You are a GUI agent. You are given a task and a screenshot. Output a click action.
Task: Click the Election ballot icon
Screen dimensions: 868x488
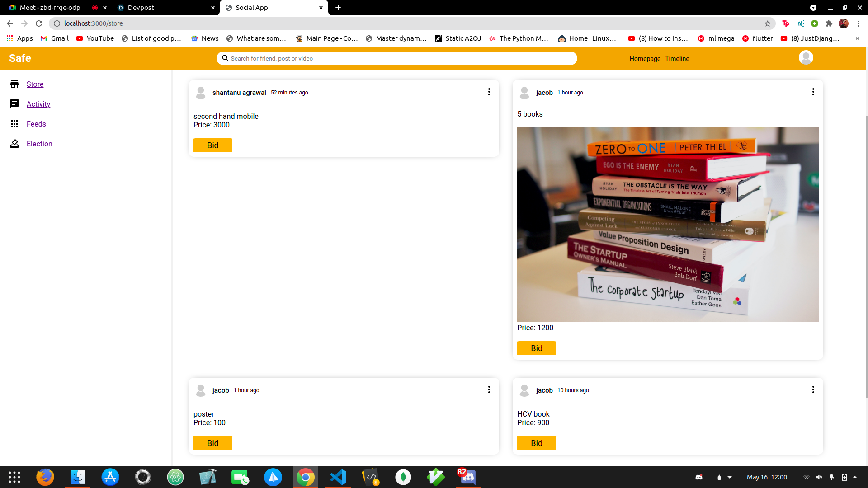tap(14, 144)
